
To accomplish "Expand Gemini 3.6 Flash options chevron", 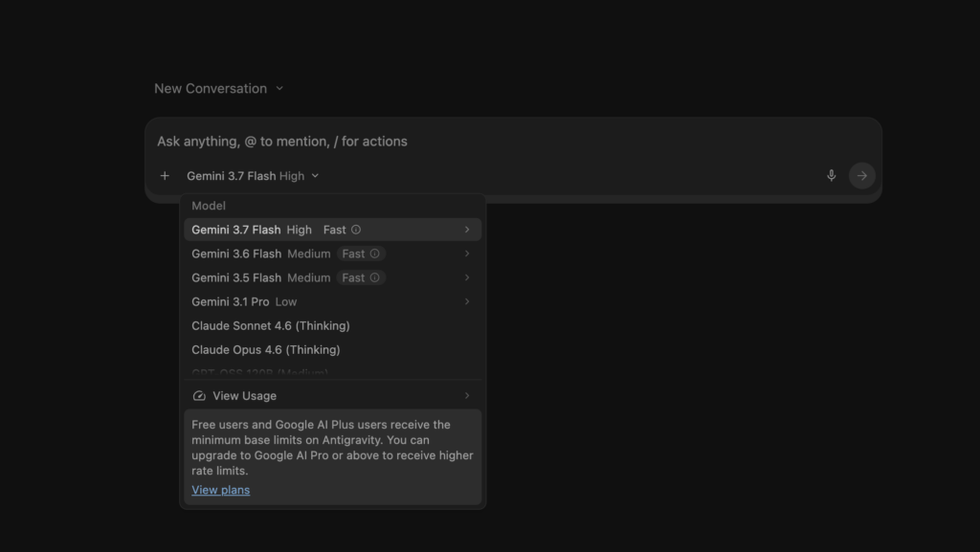I will (x=467, y=254).
